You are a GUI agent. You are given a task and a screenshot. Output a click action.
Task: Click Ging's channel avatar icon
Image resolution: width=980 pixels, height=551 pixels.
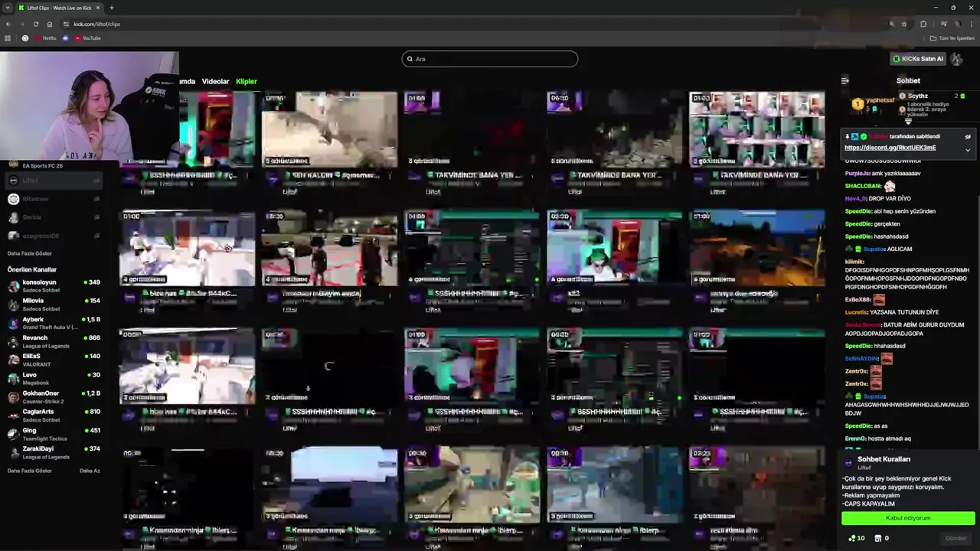pyautogui.click(x=13, y=434)
